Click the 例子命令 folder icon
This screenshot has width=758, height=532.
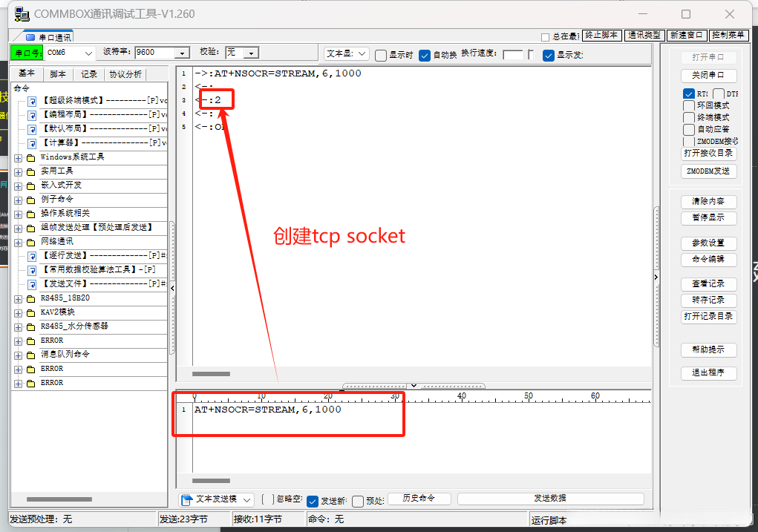[31, 200]
